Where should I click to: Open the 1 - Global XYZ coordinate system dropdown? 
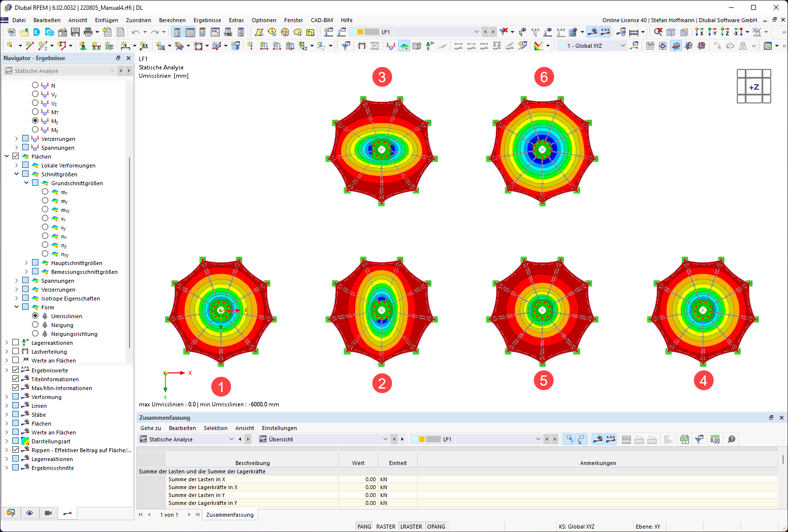click(x=623, y=46)
